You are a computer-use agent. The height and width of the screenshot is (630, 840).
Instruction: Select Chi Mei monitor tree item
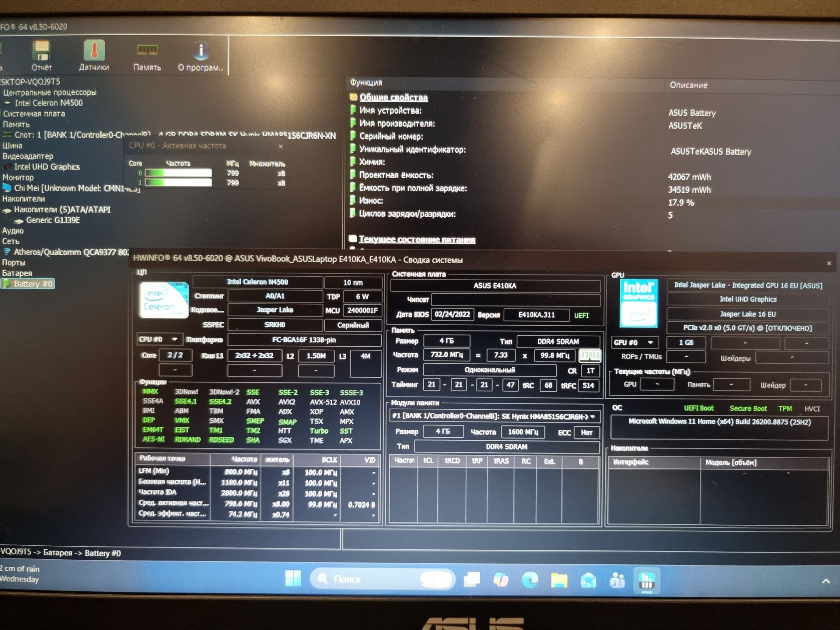(77, 188)
